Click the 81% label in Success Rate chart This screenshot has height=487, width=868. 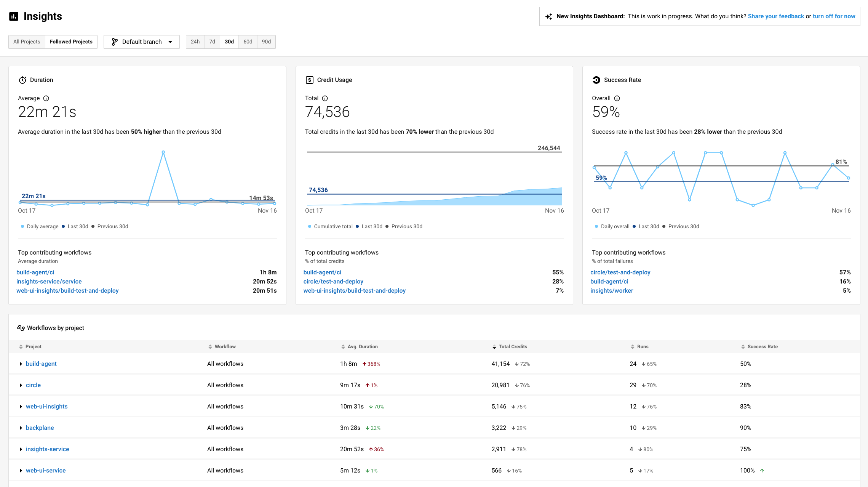841,162
